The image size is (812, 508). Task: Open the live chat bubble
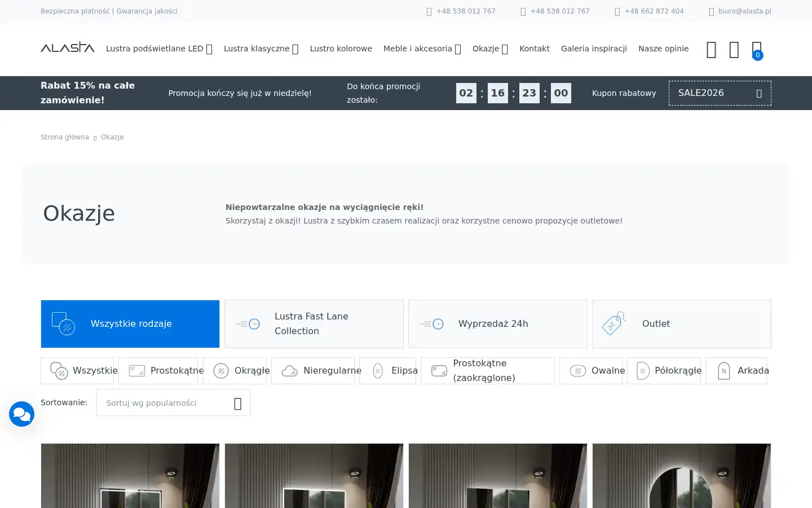click(x=21, y=414)
